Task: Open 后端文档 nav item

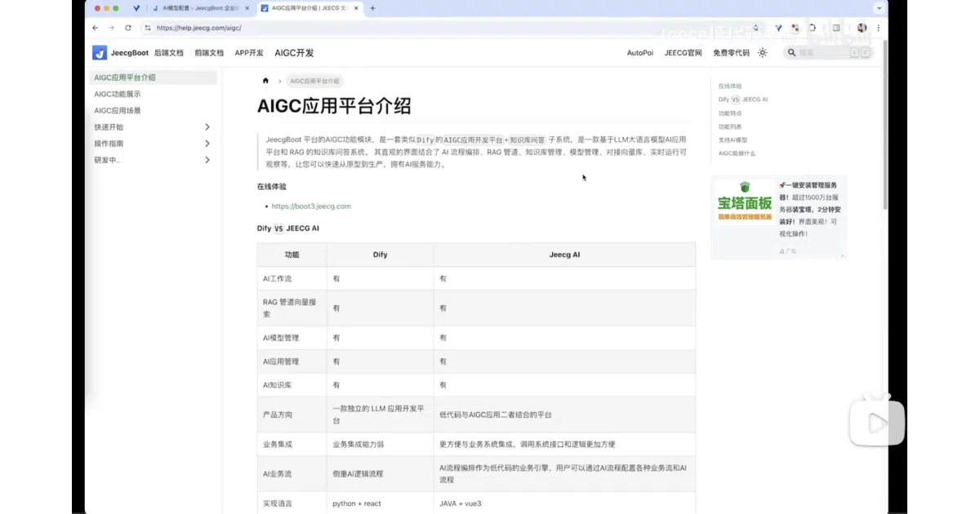Action: pyautogui.click(x=169, y=53)
